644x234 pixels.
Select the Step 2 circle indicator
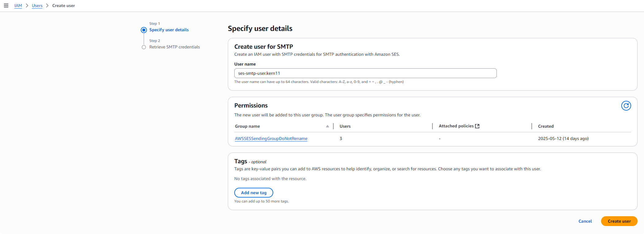click(144, 47)
